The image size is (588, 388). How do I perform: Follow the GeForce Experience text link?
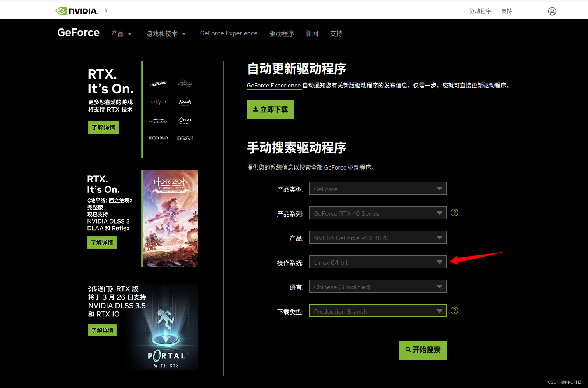[x=274, y=86]
